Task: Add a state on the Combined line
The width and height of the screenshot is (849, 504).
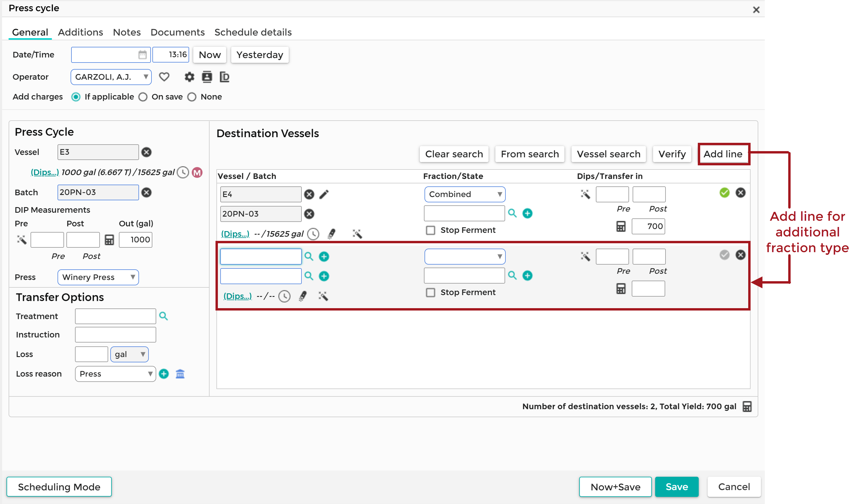Action: click(x=527, y=213)
